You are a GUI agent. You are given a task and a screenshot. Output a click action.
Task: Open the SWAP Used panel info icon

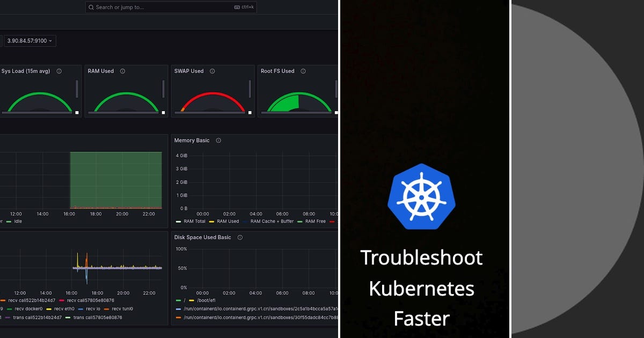(x=212, y=70)
